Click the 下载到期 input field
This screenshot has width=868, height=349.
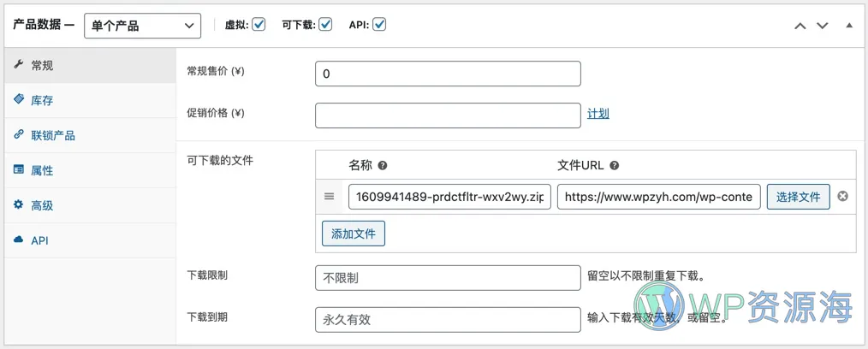(448, 320)
